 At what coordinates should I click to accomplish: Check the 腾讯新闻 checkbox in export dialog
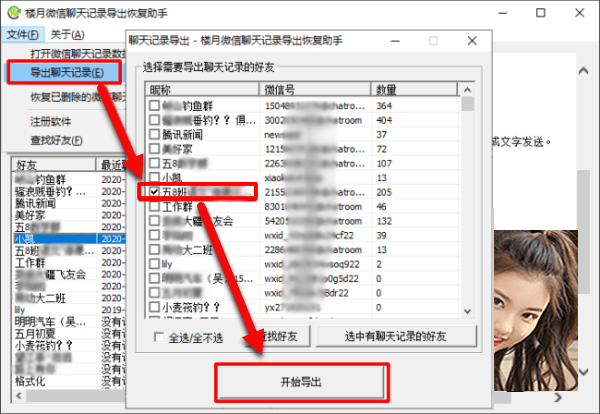point(155,134)
